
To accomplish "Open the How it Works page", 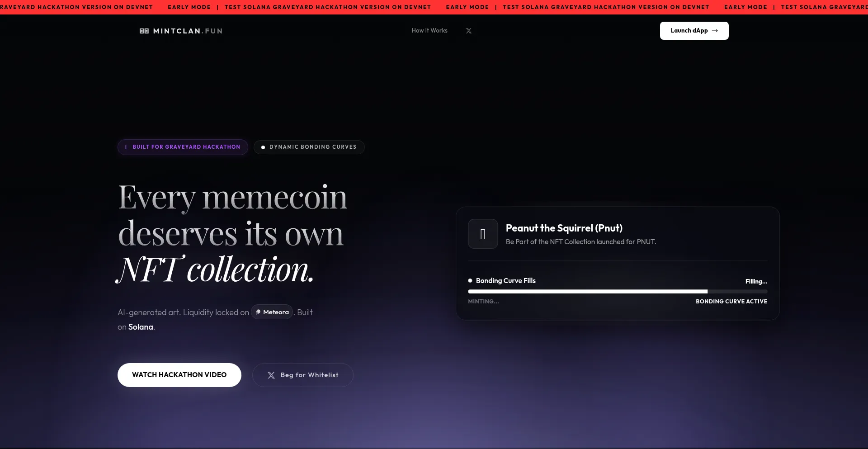I will tap(429, 31).
